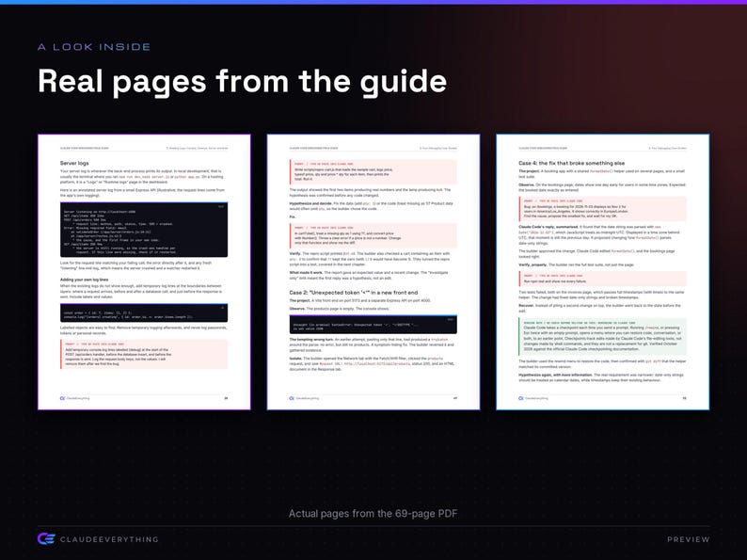The width and height of the screenshot is (747, 560).
Task: Click the 'const order' code snippet on first page
Action: (x=144, y=312)
